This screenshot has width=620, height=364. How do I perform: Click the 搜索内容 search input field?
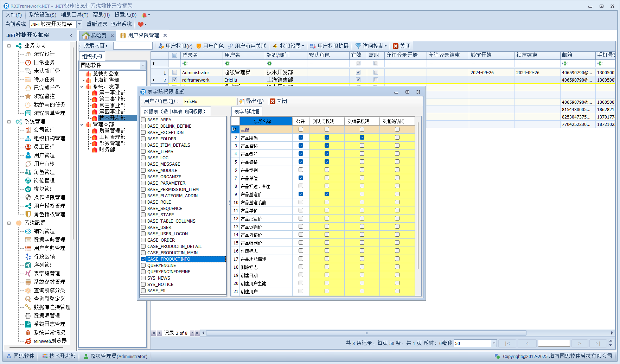[133, 46]
